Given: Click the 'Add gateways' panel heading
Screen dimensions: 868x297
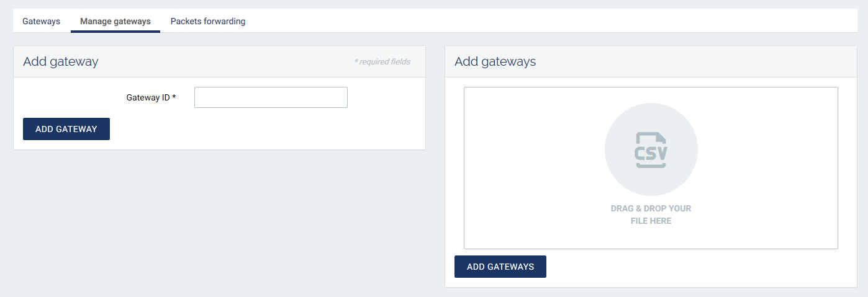Looking at the screenshot, I should 495,61.
